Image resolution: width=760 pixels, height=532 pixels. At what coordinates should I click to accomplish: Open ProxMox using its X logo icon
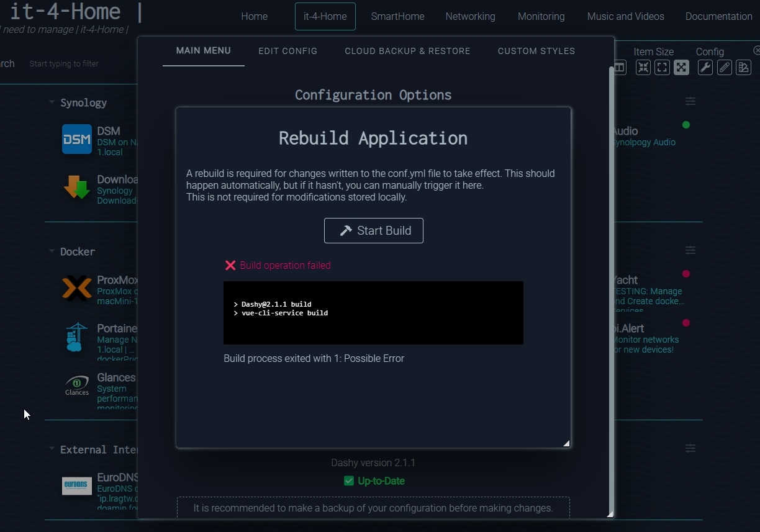pyautogui.click(x=76, y=288)
